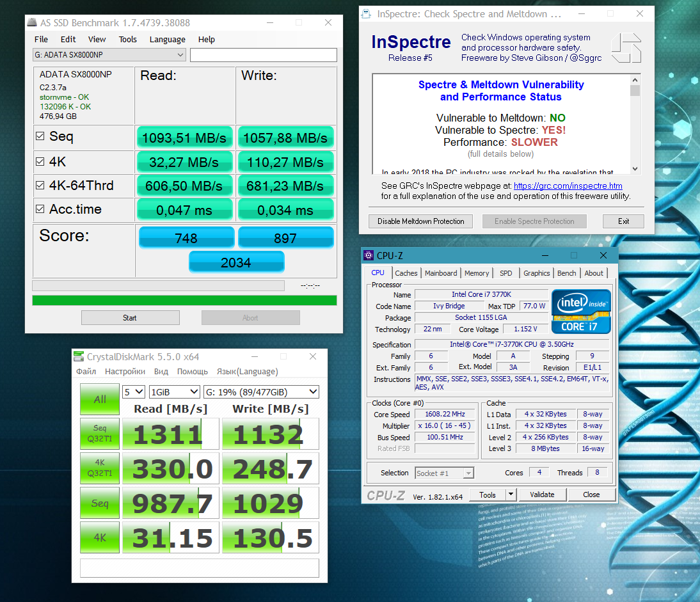Run the 4K Q32T1 test in CrystalDiskMark
The width and height of the screenshot is (700, 602).
pyautogui.click(x=100, y=468)
